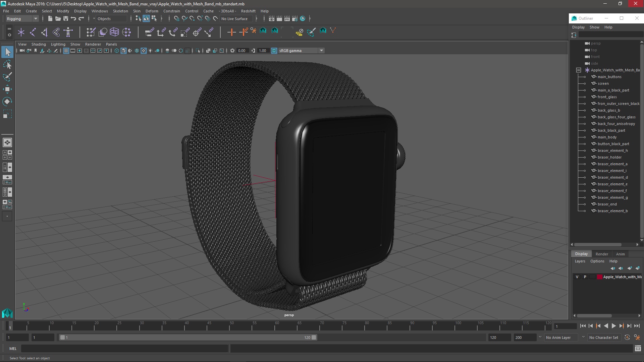The width and height of the screenshot is (644, 362).
Task: Open the Skeleton menu
Action: [x=120, y=11]
